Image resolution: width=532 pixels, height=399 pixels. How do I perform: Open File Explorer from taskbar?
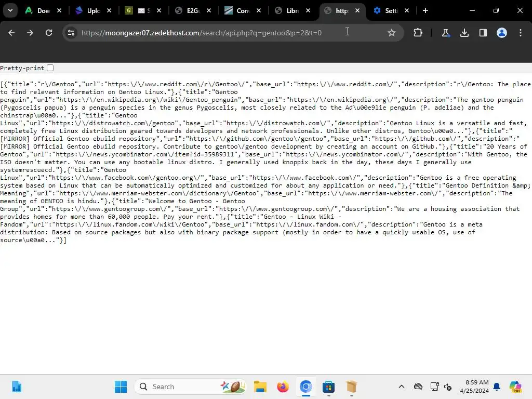click(260, 387)
